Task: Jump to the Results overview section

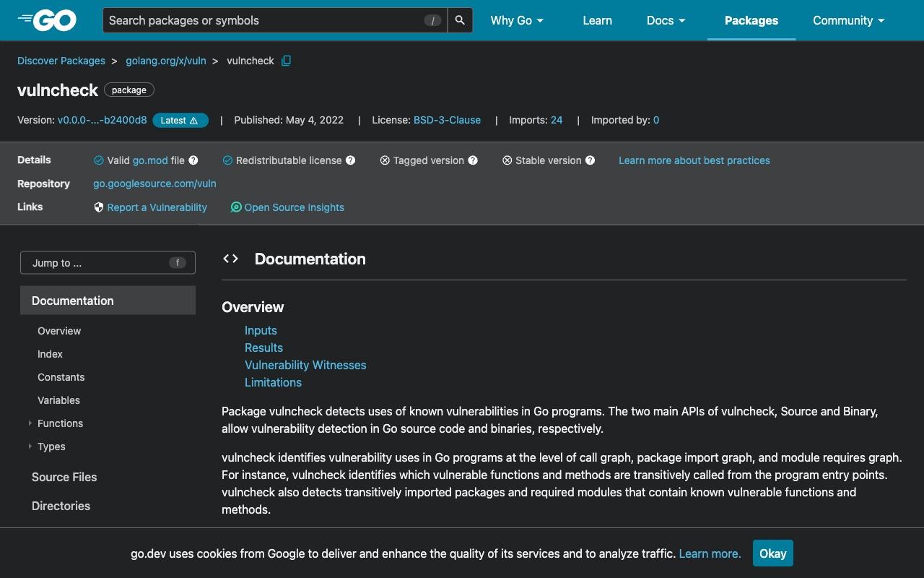Action: click(263, 348)
